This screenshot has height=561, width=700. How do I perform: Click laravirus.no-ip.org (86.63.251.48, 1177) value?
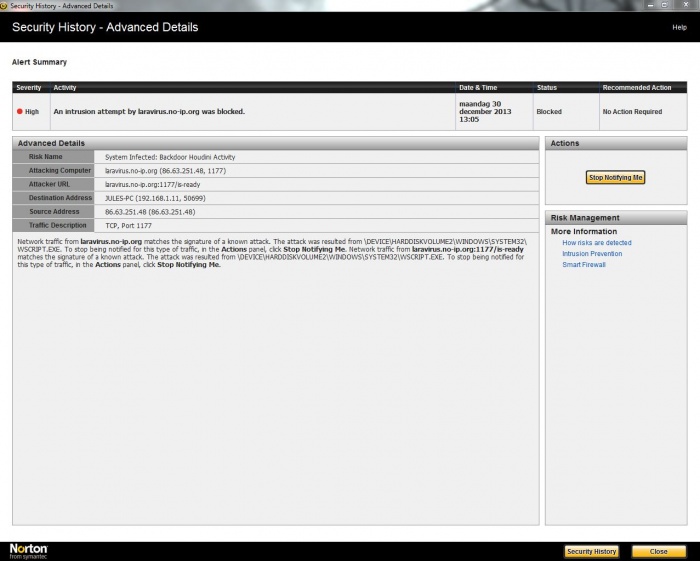tap(166, 171)
